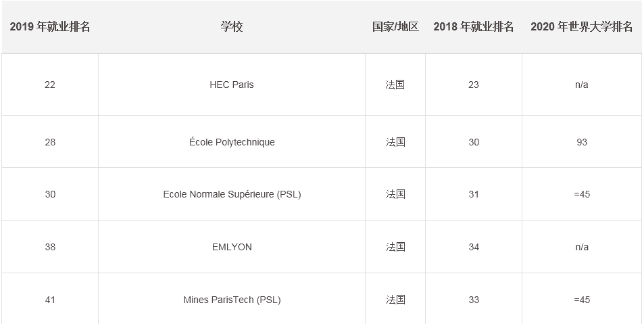Screen dimensions: 644x324
Task: Click n/a world ranking in EMLYON row
Action: [x=582, y=247]
